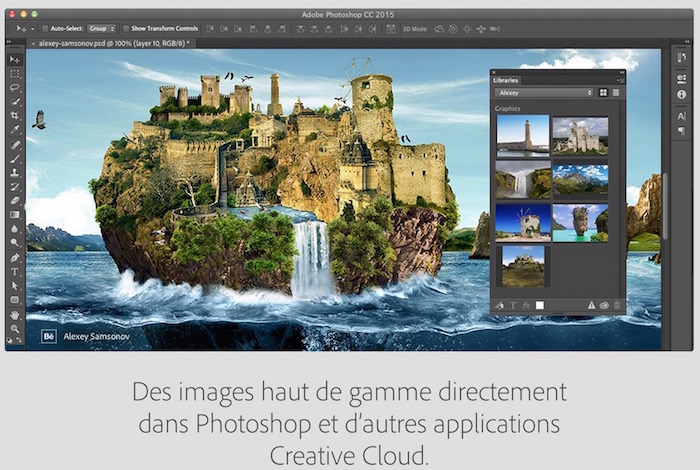Click the Alexey Samsonov Behance credit

[x=90, y=338]
